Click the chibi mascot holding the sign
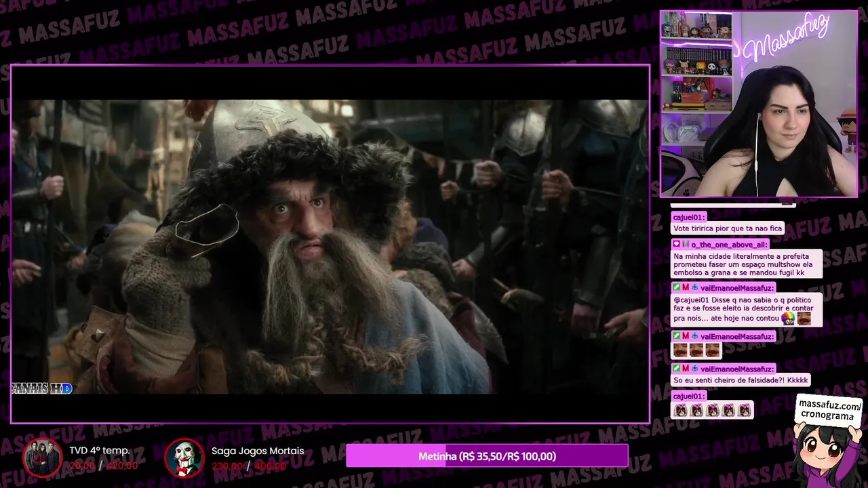This screenshot has height=488, width=868. (x=827, y=455)
